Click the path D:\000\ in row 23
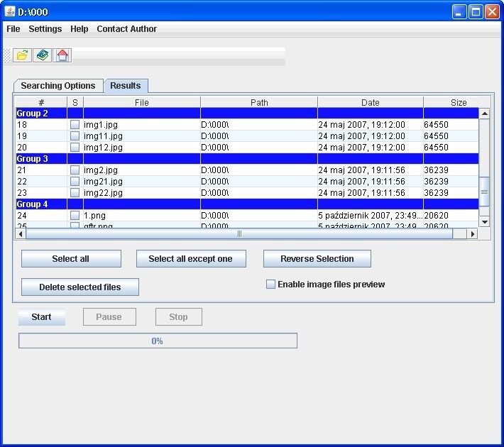504x447 pixels. point(214,193)
